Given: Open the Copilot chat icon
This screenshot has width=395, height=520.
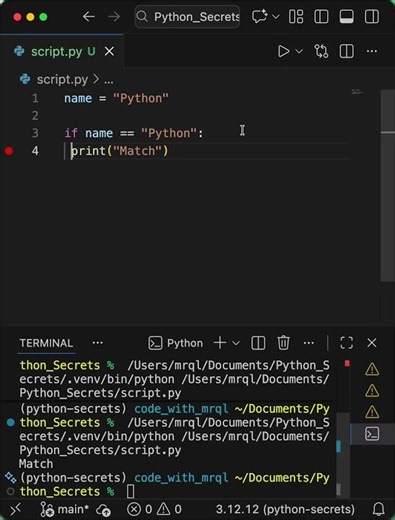Looking at the screenshot, I should (259, 16).
